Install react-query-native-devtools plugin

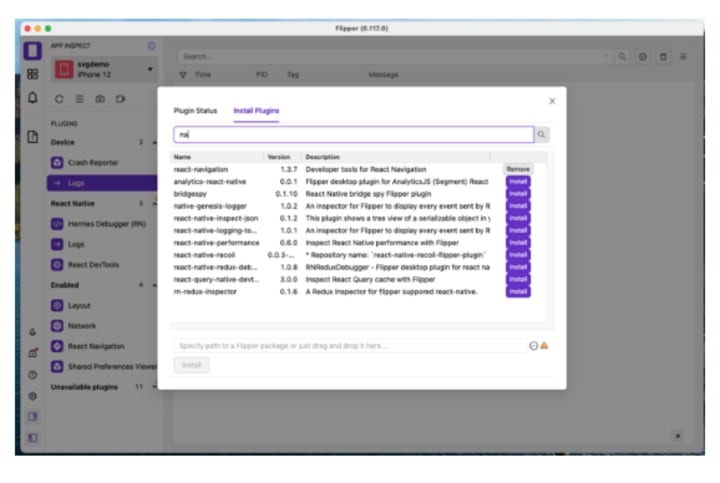[518, 279]
